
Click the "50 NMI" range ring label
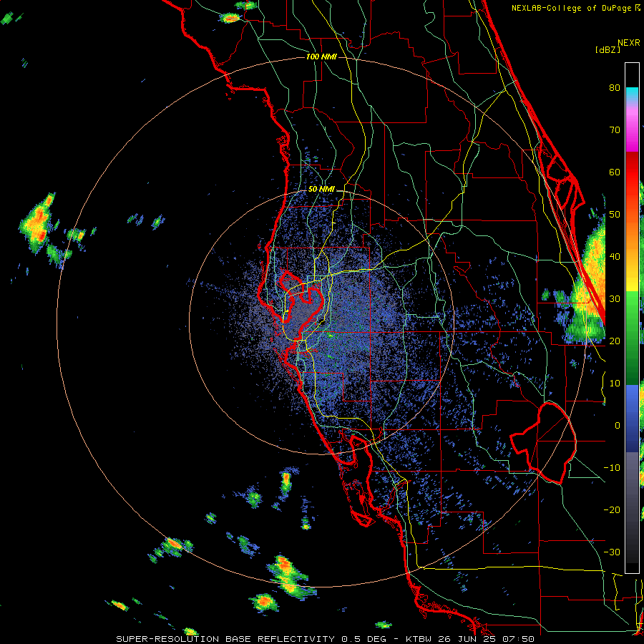click(321, 190)
